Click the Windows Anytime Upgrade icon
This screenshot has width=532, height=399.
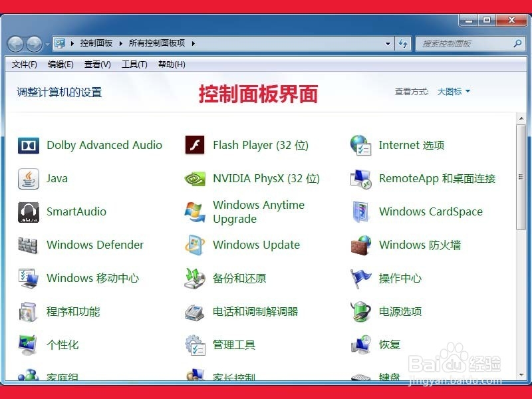195,212
